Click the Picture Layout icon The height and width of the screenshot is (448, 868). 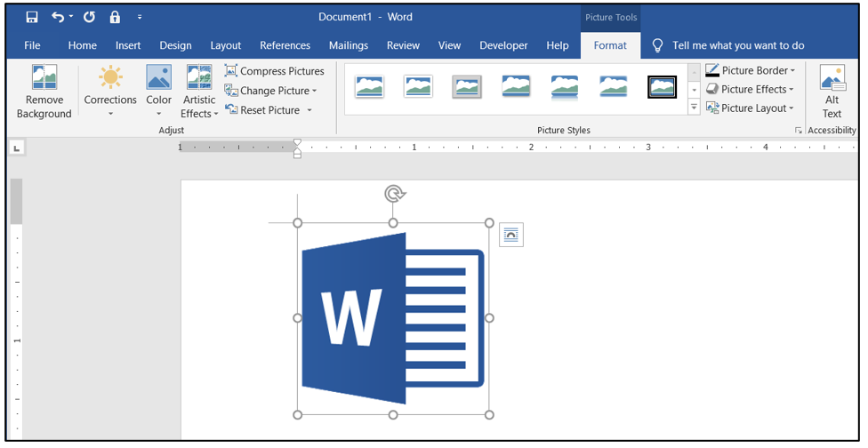click(x=712, y=108)
